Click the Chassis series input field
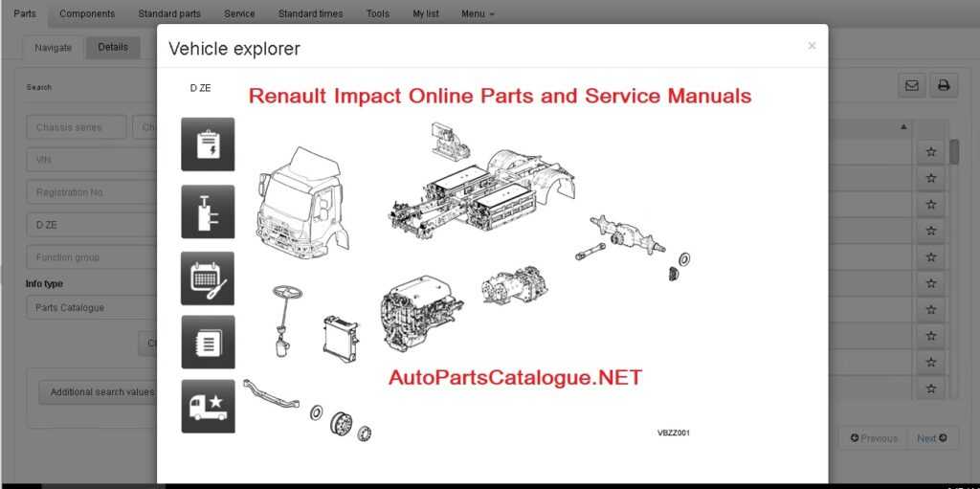 coord(77,127)
